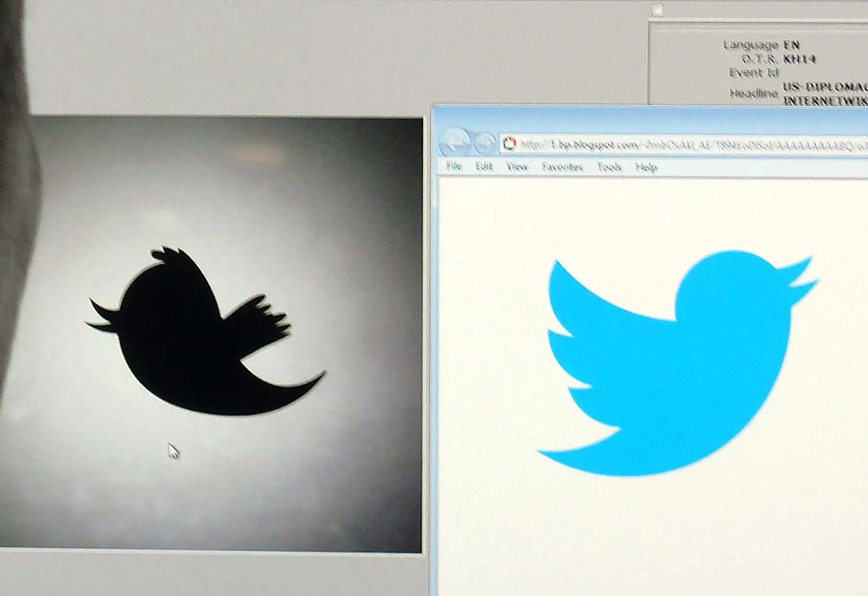868x596 pixels.
Task: Click the small icon atop info panel
Action: pyautogui.click(x=657, y=9)
